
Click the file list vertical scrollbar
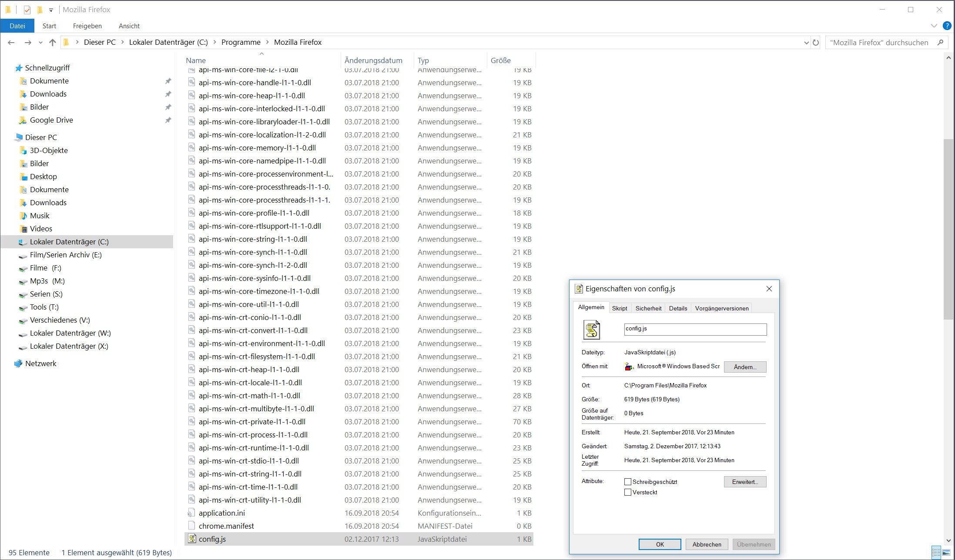pyautogui.click(x=948, y=228)
